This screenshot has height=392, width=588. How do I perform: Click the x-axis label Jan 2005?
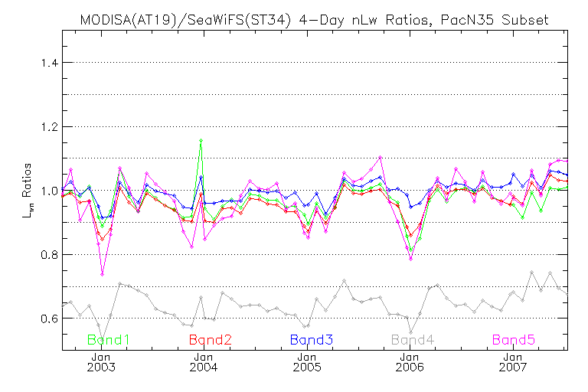tap(307, 362)
